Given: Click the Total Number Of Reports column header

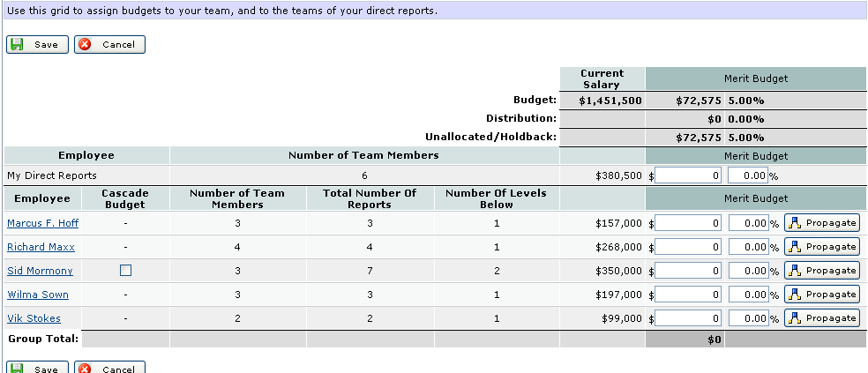Looking at the screenshot, I should (370, 198).
